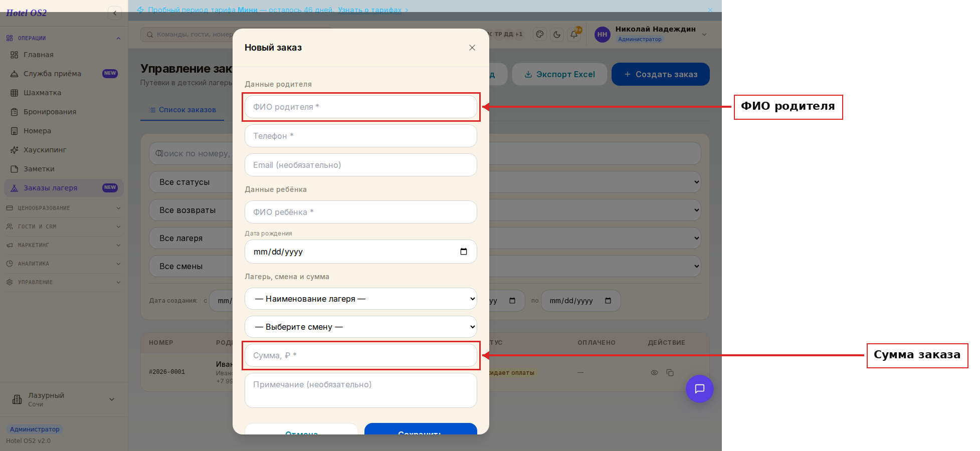Collapse the ОПЕРАЦИИ section
Image resolution: width=980 pixels, height=451 pixels.
[x=64, y=38]
